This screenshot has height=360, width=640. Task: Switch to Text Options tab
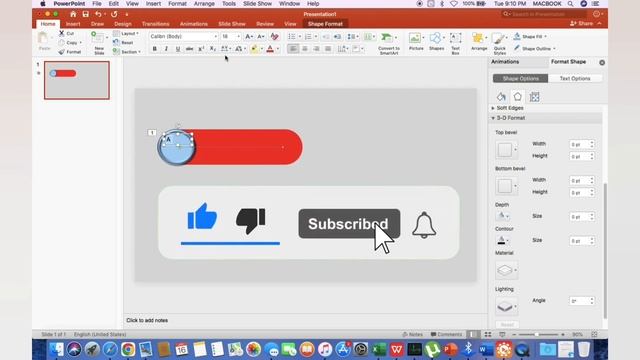click(x=575, y=78)
